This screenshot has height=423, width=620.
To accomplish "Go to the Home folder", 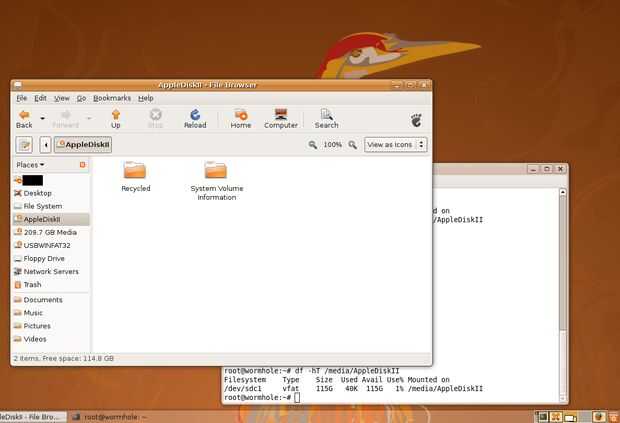I will point(241,119).
